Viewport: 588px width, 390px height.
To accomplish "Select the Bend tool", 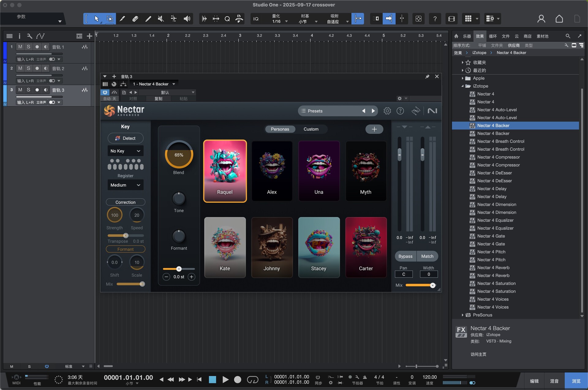I will [174, 19].
